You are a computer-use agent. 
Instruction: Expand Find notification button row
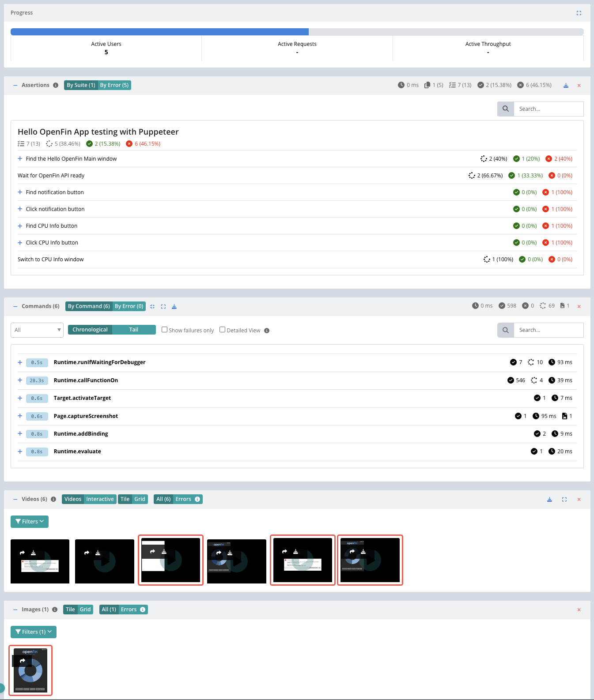pos(20,192)
